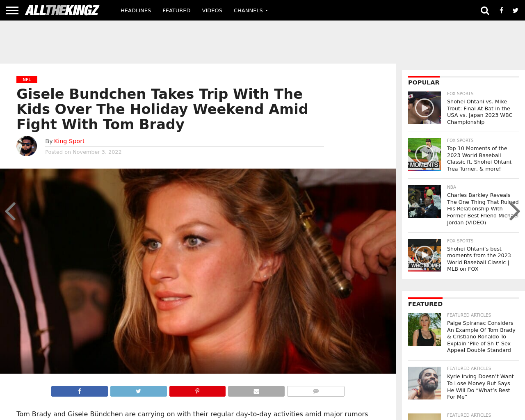Image resolution: width=525 pixels, height=420 pixels.
Task: Open comments using speech bubble button
Action: 316,391
